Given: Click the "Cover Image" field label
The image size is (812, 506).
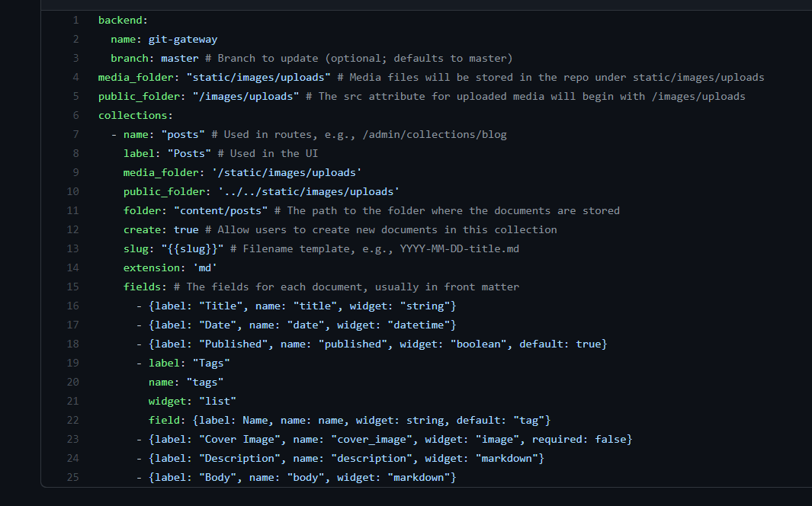Looking at the screenshot, I should pyautogui.click(x=238, y=439).
